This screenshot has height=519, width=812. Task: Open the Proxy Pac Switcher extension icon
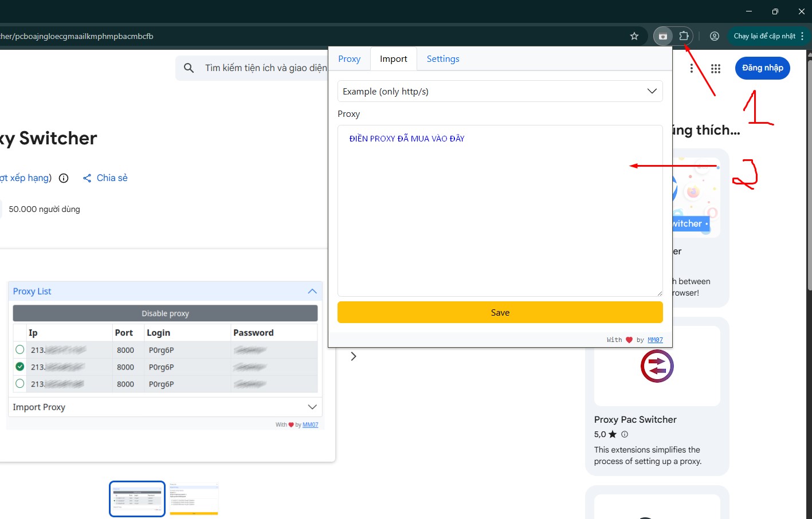pos(657,366)
